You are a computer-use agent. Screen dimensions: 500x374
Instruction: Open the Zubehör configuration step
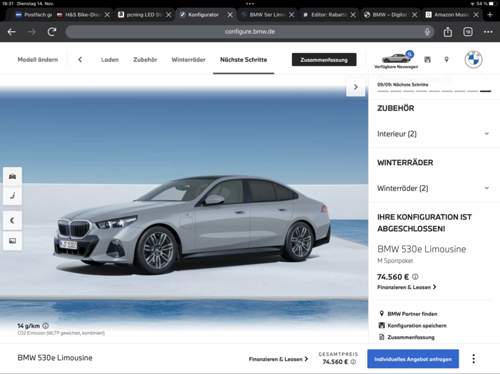pyautogui.click(x=145, y=60)
